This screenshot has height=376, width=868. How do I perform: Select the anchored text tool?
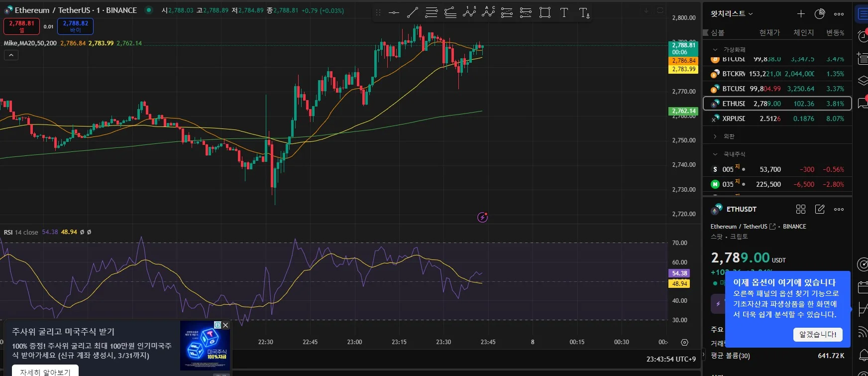(x=584, y=13)
